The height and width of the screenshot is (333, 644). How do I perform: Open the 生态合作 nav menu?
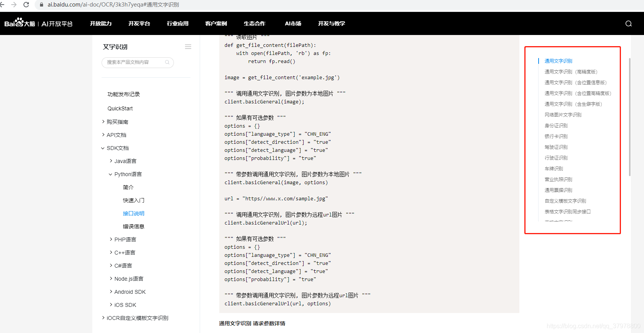[x=255, y=23]
